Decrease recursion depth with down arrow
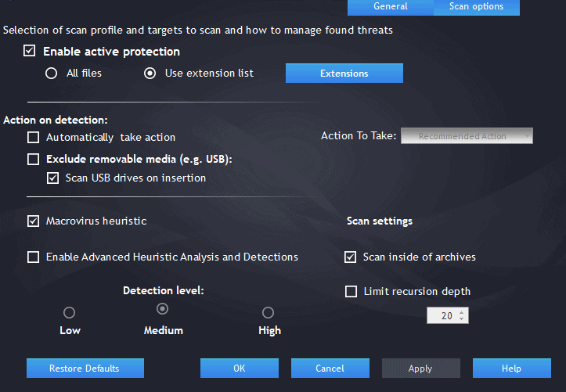 462,318
